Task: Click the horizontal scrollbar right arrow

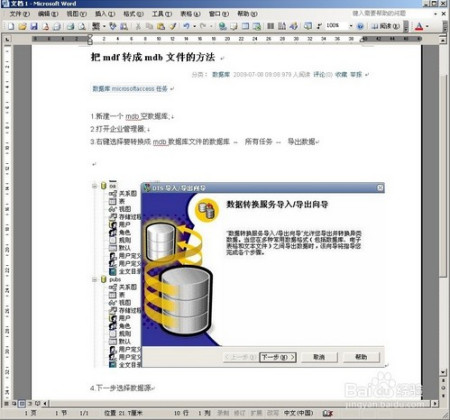Action: (x=435, y=404)
